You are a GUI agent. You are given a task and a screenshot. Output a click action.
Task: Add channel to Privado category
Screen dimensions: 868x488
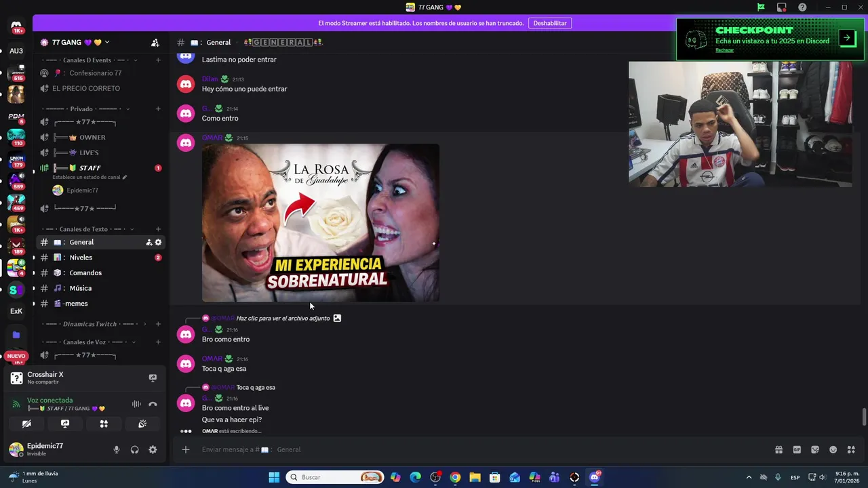point(158,109)
